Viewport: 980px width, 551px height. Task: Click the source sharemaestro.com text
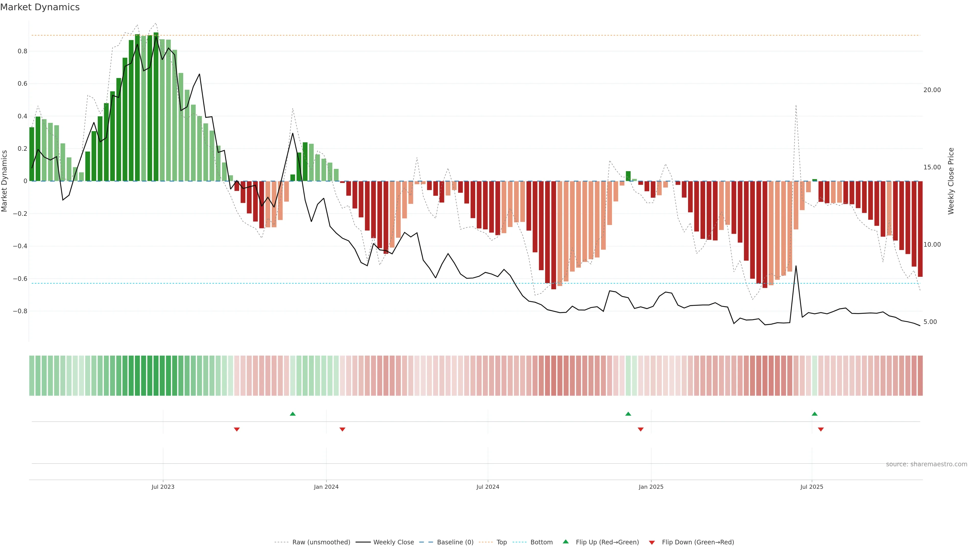pyautogui.click(x=926, y=464)
